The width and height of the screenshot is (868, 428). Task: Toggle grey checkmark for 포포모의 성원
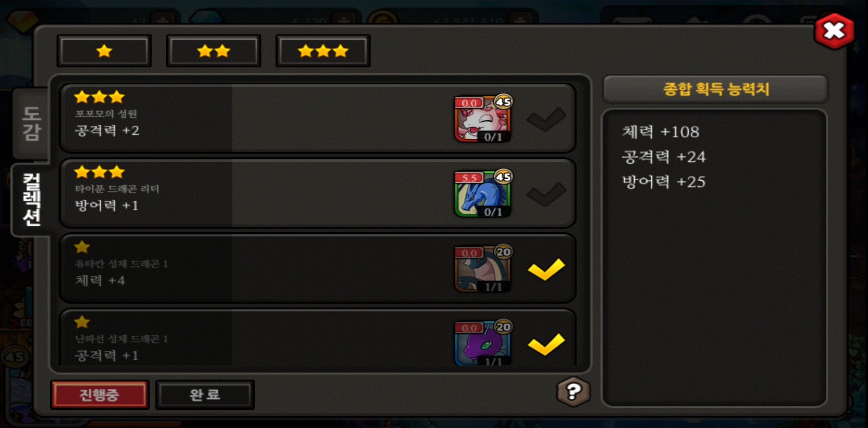click(x=546, y=119)
